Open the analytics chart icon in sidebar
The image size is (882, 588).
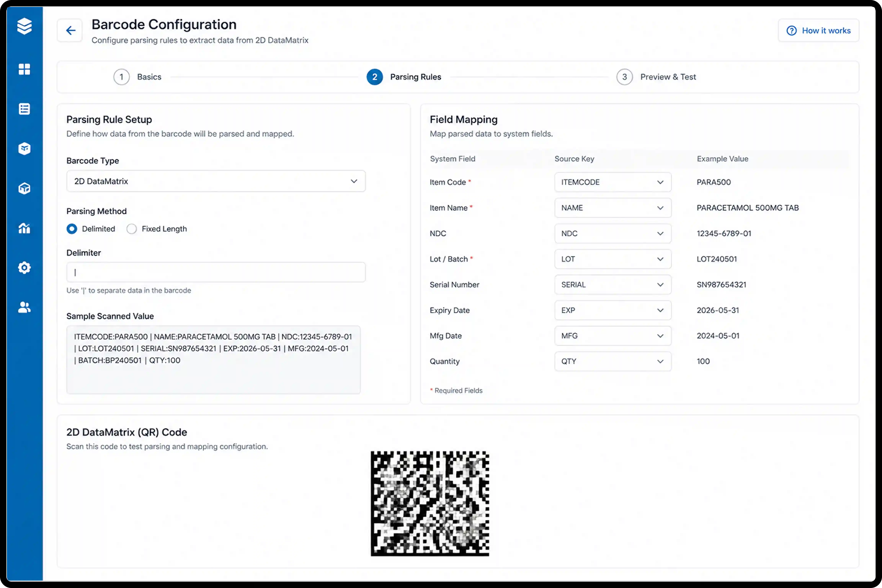click(24, 228)
